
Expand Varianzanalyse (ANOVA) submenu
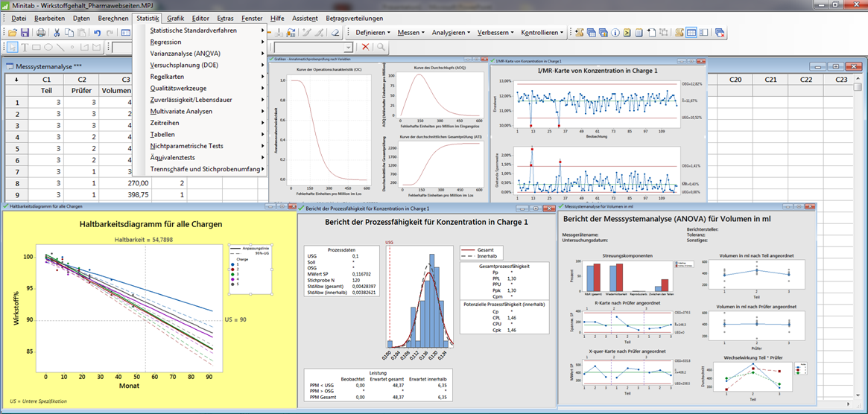(x=200, y=54)
